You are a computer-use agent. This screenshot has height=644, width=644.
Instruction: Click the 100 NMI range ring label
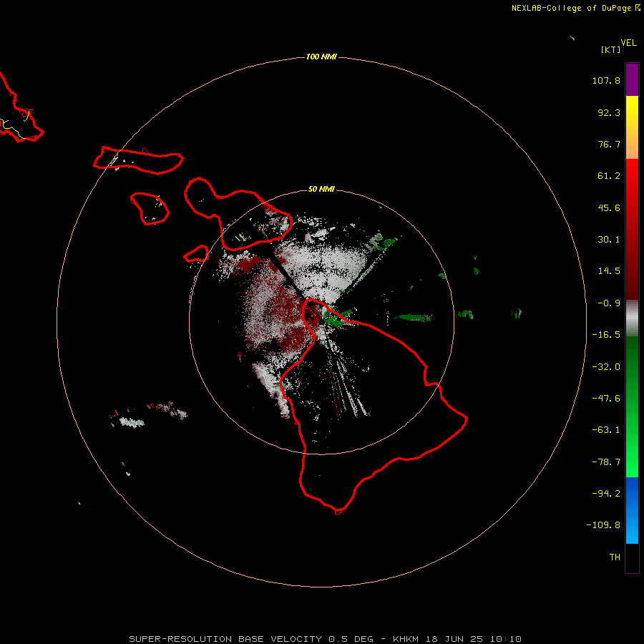[321, 57]
